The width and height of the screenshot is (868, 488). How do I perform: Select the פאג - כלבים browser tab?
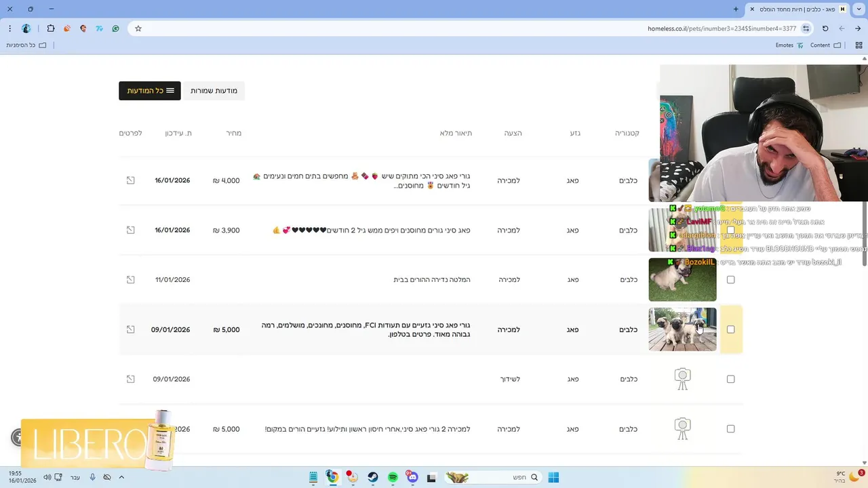797,9
